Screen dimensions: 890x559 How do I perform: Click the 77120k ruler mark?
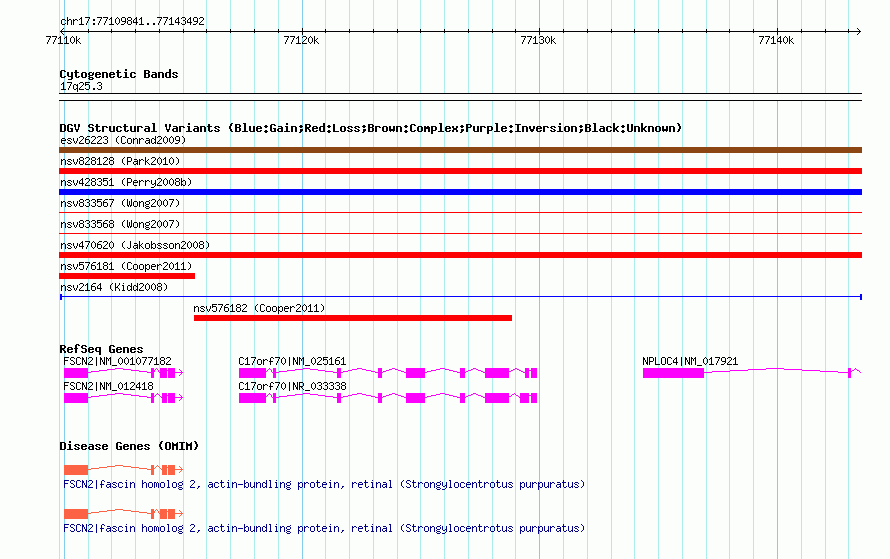301,40
